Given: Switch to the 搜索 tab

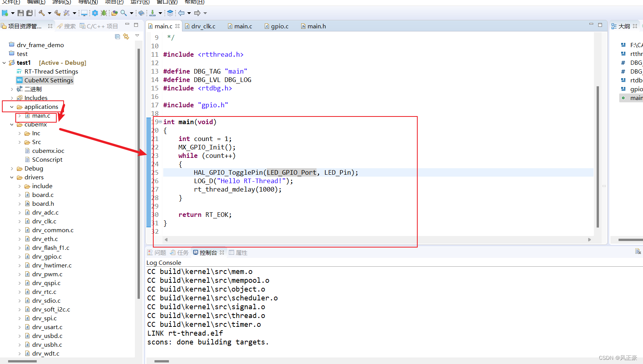Looking at the screenshot, I should click(x=66, y=26).
